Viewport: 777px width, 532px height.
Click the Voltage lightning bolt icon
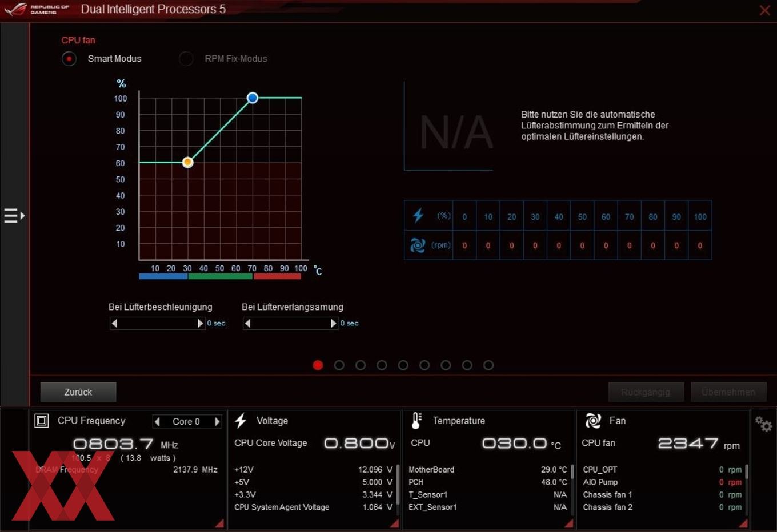point(241,421)
